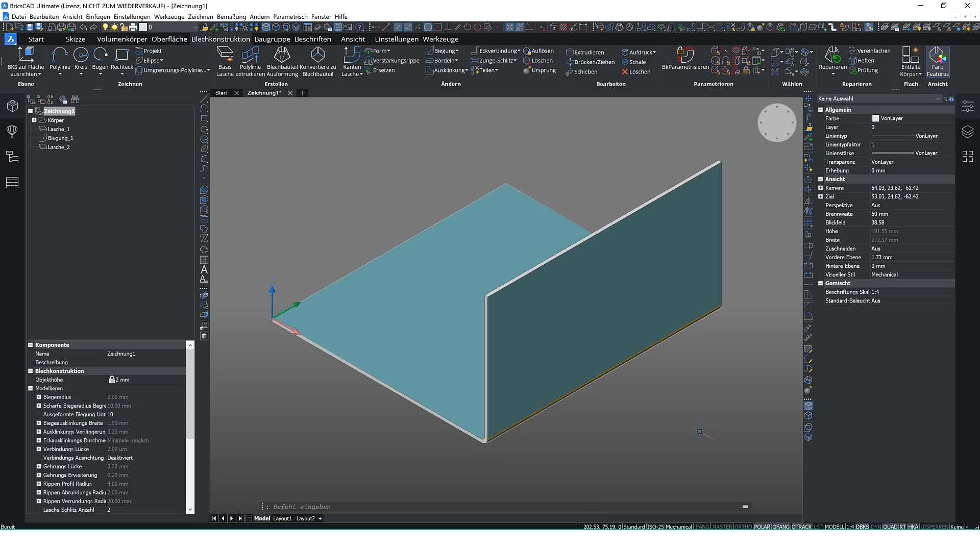Select the Kanten Lasche tool
980x551 pixels.
(x=352, y=61)
